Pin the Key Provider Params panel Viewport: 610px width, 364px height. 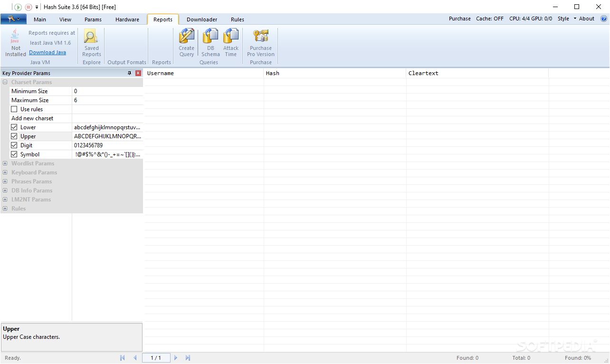click(x=129, y=73)
